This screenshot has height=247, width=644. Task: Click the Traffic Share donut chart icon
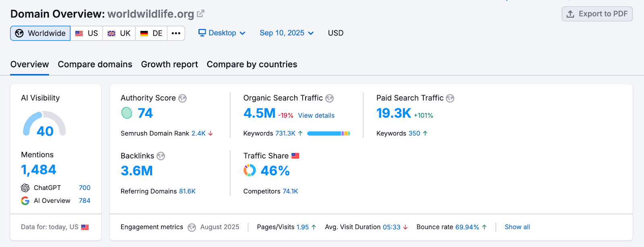point(250,170)
